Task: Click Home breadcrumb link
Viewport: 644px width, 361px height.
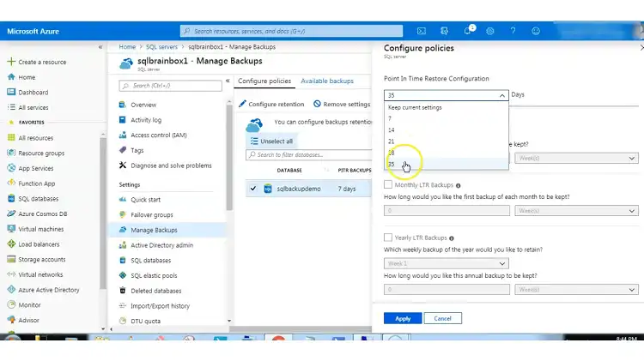Action: point(127,47)
